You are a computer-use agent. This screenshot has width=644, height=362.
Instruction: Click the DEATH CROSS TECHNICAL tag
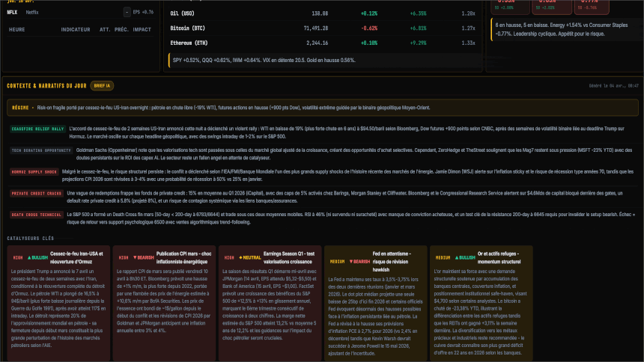click(36, 215)
